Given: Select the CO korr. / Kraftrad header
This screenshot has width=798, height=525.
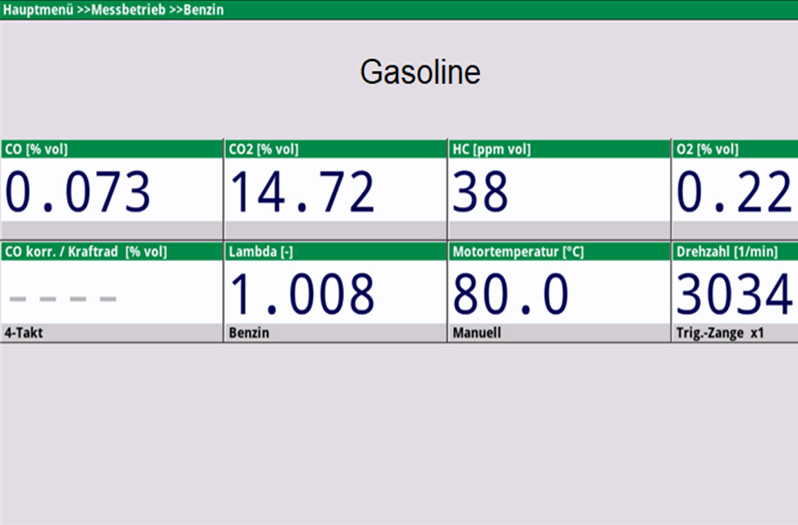Looking at the screenshot, I should (85, 252).
